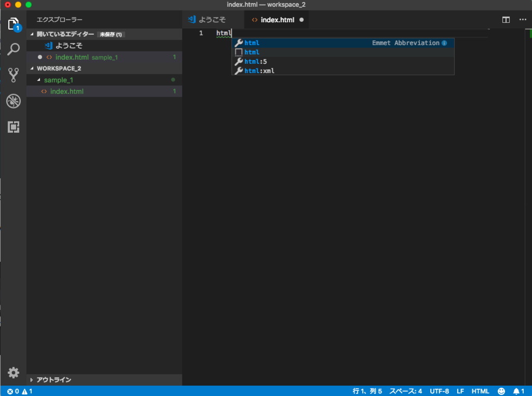Open the Manage gear icon
The image size is (532, 396).
[x=14, y=373]
